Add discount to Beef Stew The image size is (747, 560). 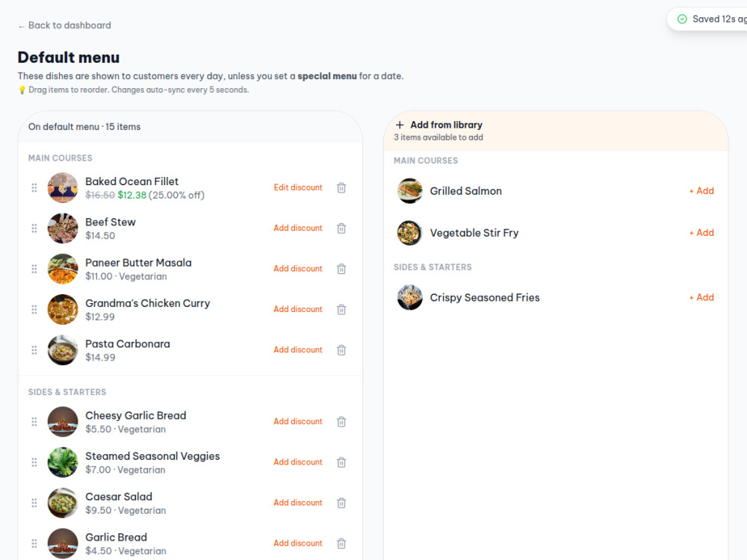click(x=298, y=228)
